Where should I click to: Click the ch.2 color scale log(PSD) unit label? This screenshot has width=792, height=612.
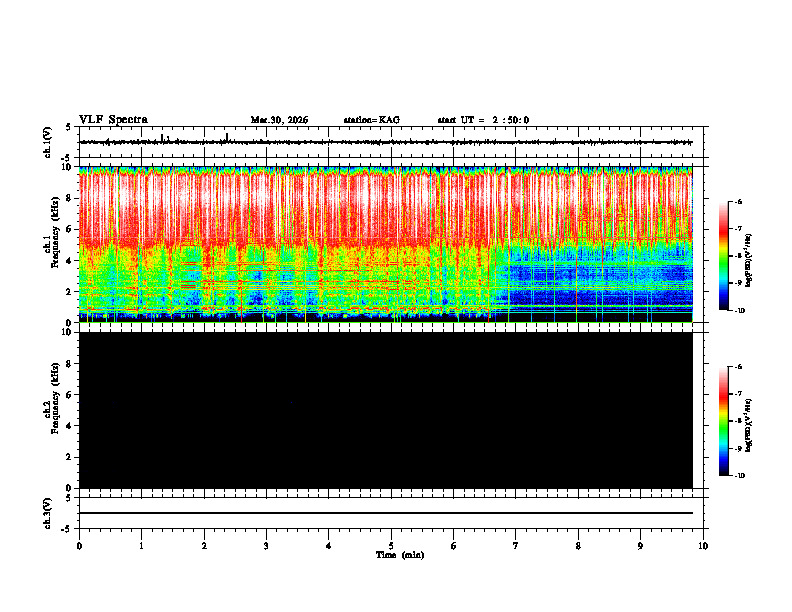pyautogui.click(x=749, y=426)
